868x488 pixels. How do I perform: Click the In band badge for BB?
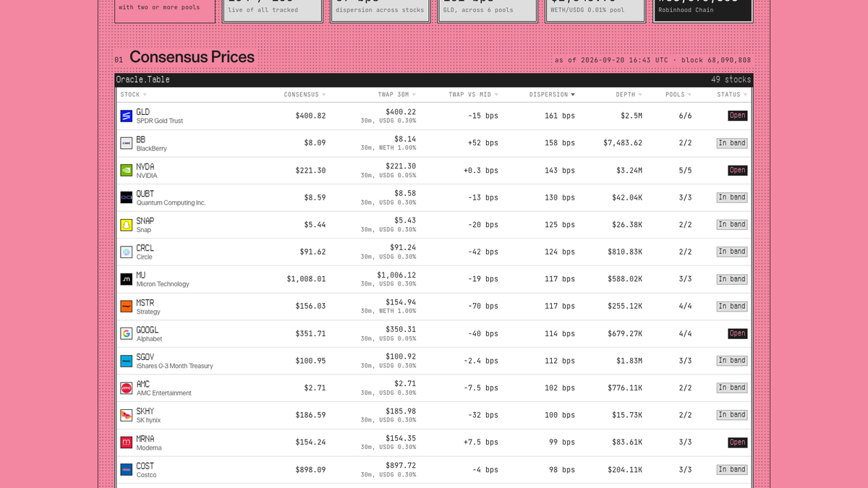[732, 143]
